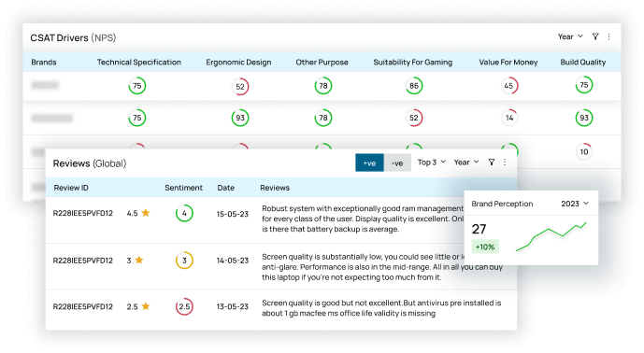Expand the Year dropdown in Reviews panel
This screenshot has width=644, height=353.
(x=466, y=162)
